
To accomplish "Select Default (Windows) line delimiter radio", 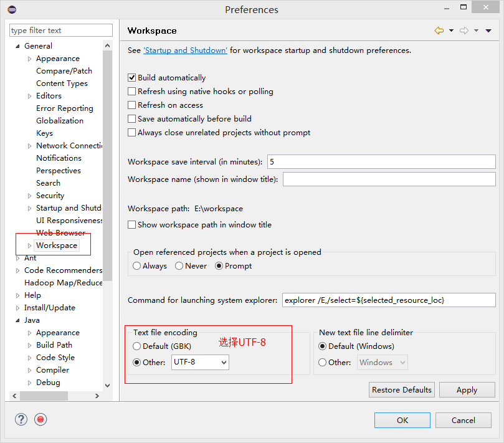I will tap(322, 346).
